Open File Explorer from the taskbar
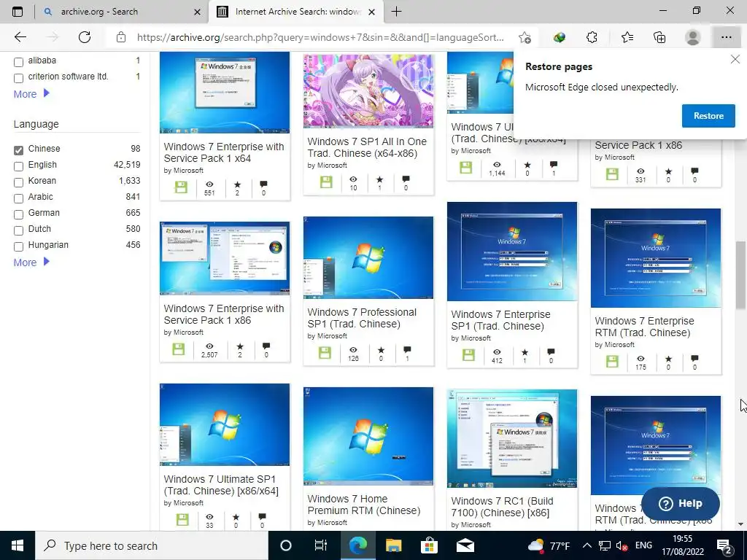 (x=393, y=545)
